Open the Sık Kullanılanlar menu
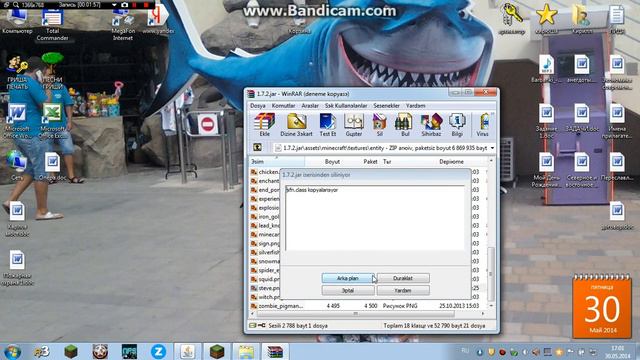The height and width of the screenshot is (360, 640). pos(346,105)
